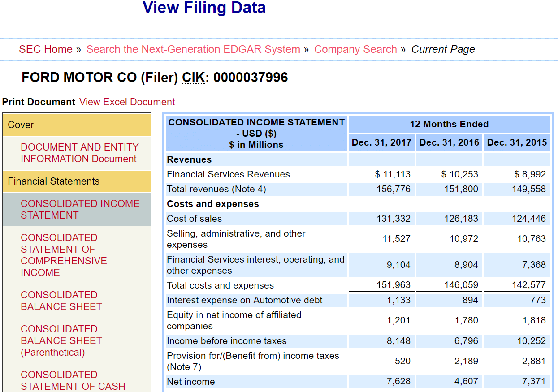Open CONSOLIDATED STATEMENT OF CASH item
The height and width of the screenshot is (392, 558).
(73, 380)
